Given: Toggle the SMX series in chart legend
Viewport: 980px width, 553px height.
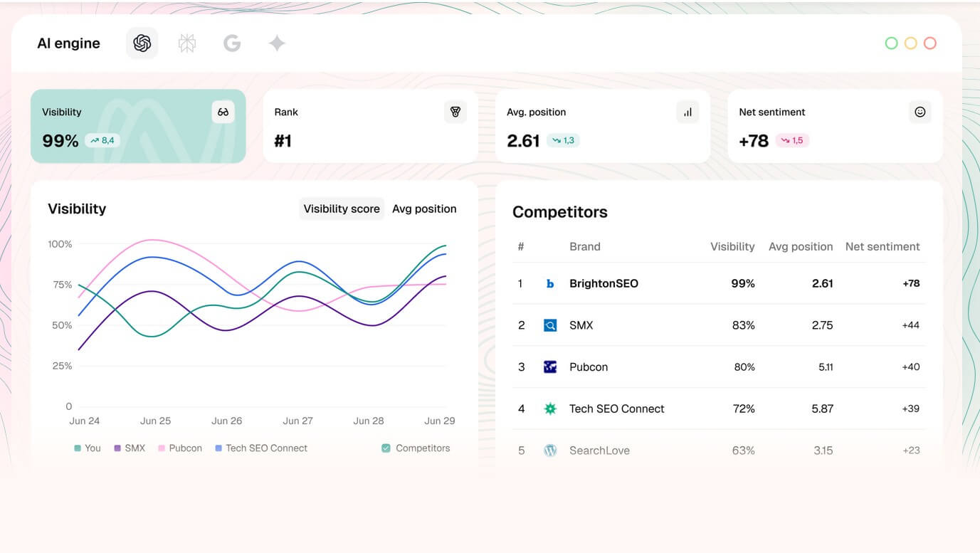Looking at the screenshot, I should pyautogui.click(x=130, y=448).
